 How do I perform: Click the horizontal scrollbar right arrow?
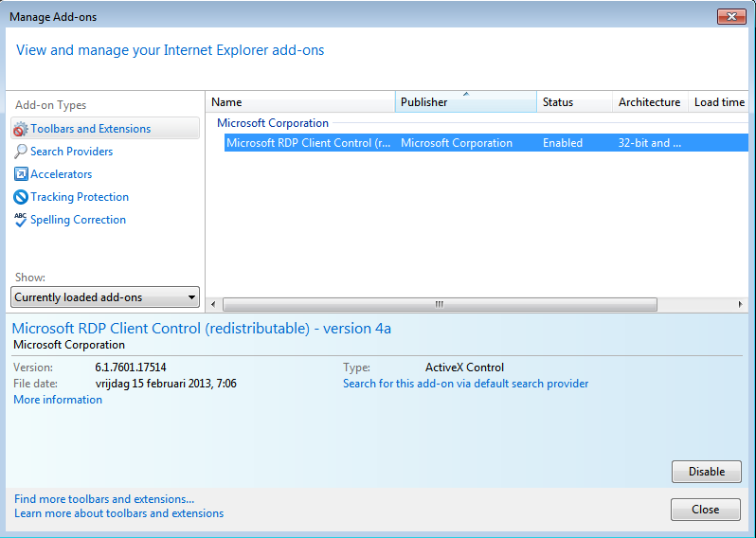click(741, 305)
